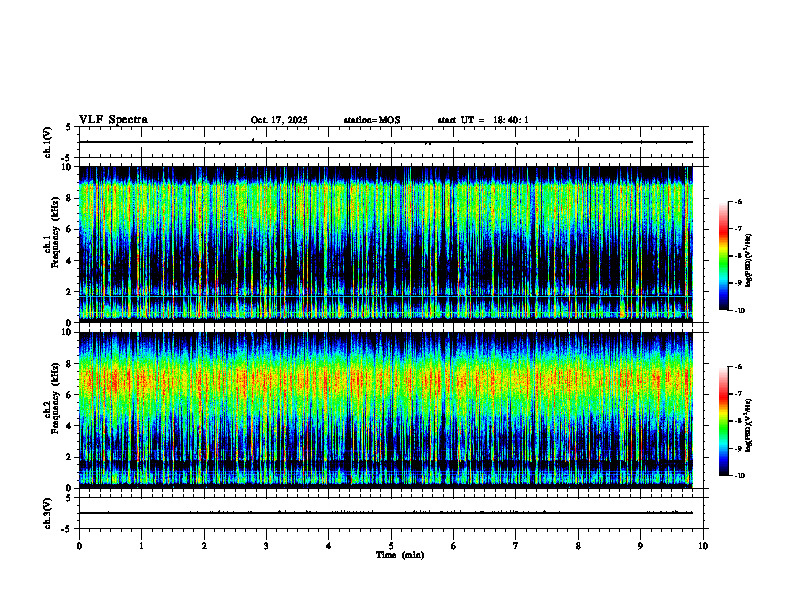Select the date text "Oct. 17, 2025"

pyautogui.click(x=279, y=120)
